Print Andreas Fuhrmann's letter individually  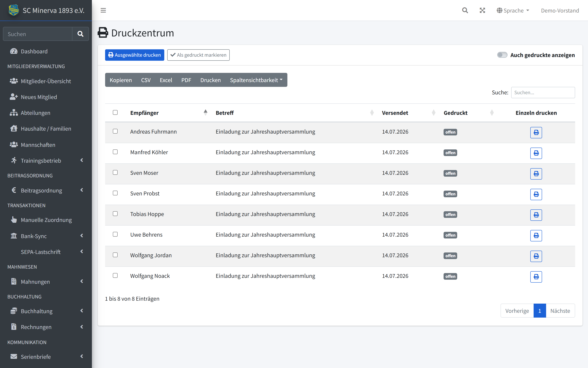(536, 132)
